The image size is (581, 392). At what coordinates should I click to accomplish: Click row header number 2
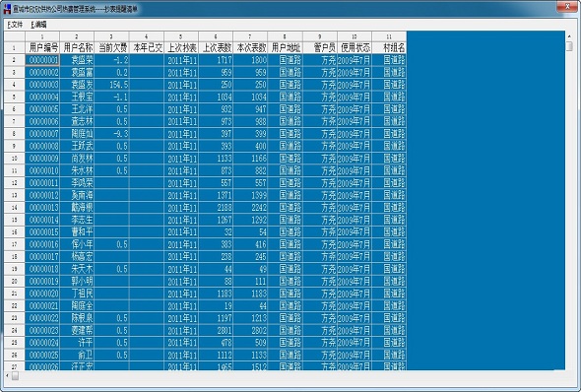pyautogui.click(x=15, y=60)
